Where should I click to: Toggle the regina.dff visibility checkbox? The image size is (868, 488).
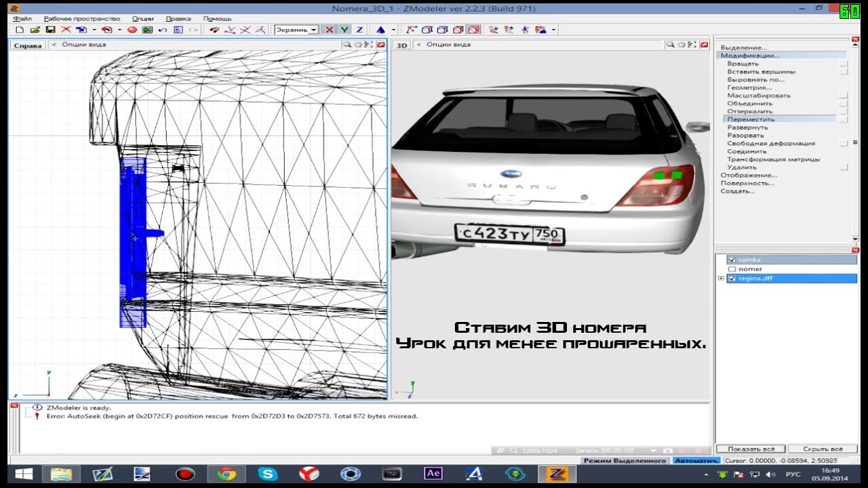click(732, 279)
